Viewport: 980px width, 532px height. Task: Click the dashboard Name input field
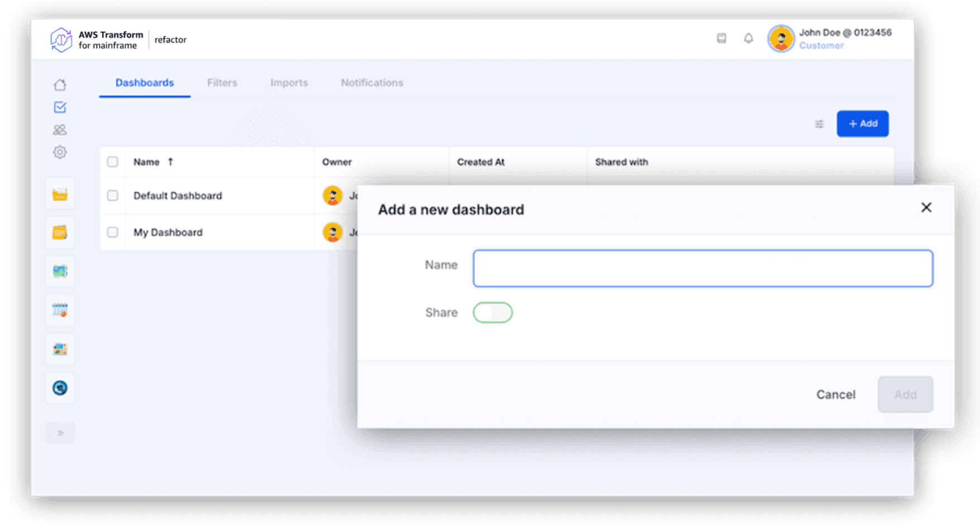(x=703, y=268)
